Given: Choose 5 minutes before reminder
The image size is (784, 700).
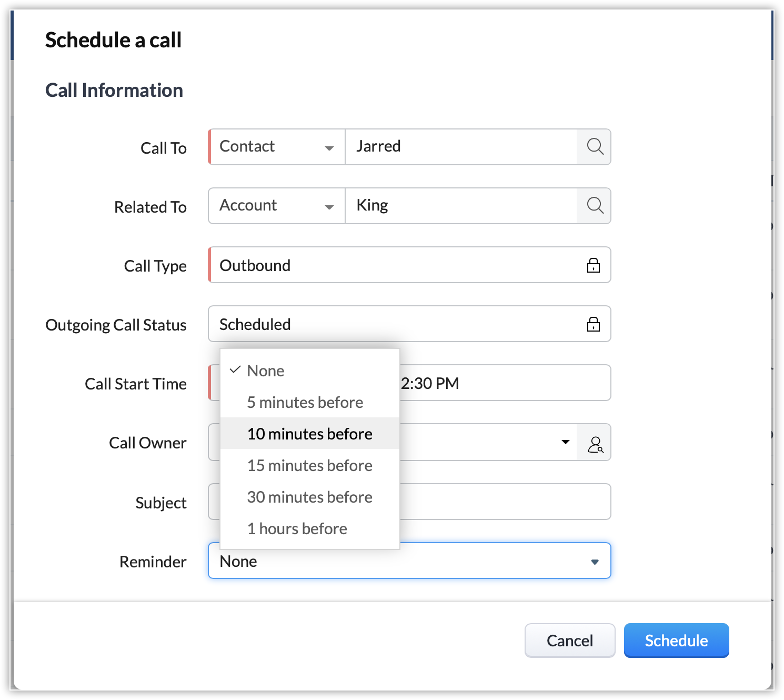Looking at the screenshot, I should pos(305,403).
